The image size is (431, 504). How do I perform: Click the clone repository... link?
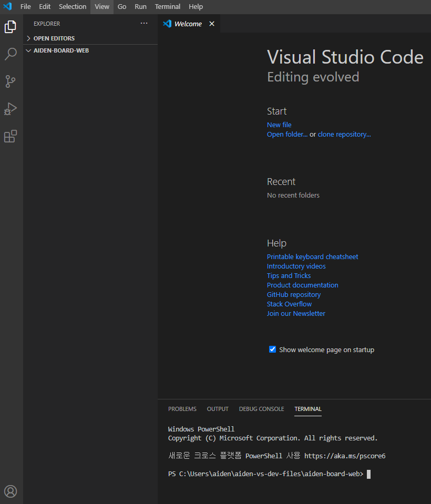point(344,135)
